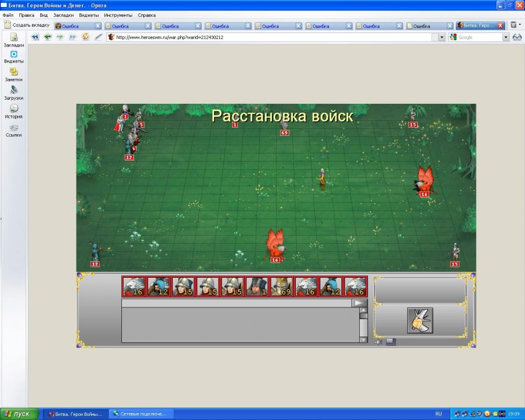
Task: Expand the address bar history dropdown
Action: click(x=442, y=37)
